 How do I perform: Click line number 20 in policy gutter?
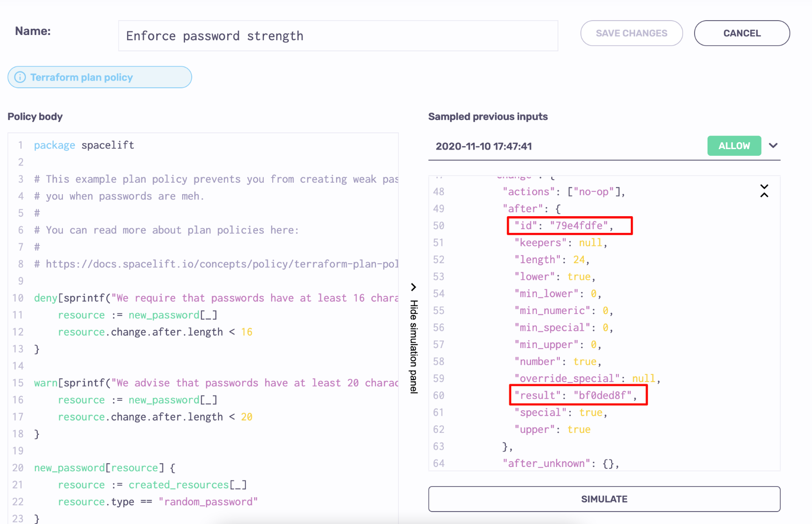coord(18,468)
